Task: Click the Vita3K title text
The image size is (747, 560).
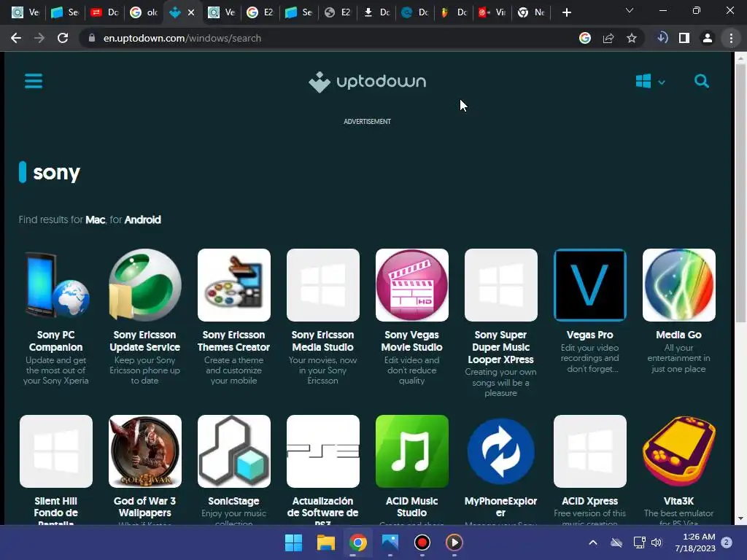Action: [679, 501]
